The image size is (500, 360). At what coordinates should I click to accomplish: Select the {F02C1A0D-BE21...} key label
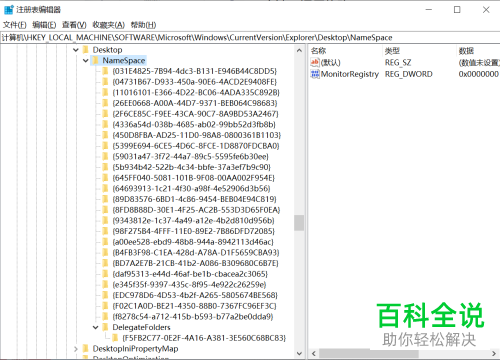[x=194, y=306]
